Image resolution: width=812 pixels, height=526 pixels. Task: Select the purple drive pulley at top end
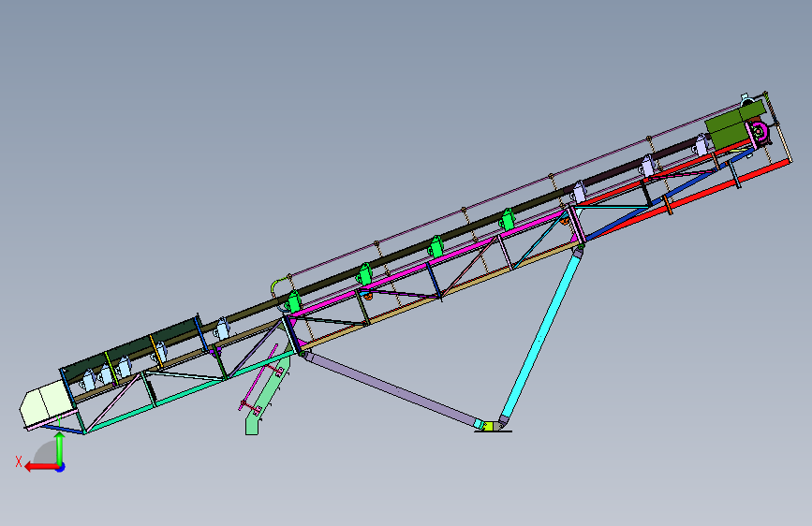click(x=759, y=133)
